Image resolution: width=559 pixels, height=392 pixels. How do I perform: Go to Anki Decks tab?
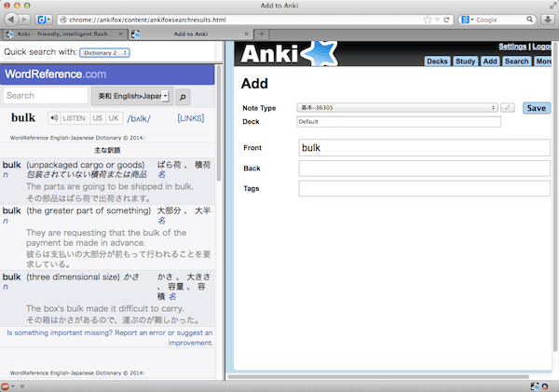(x=437, y=61)
